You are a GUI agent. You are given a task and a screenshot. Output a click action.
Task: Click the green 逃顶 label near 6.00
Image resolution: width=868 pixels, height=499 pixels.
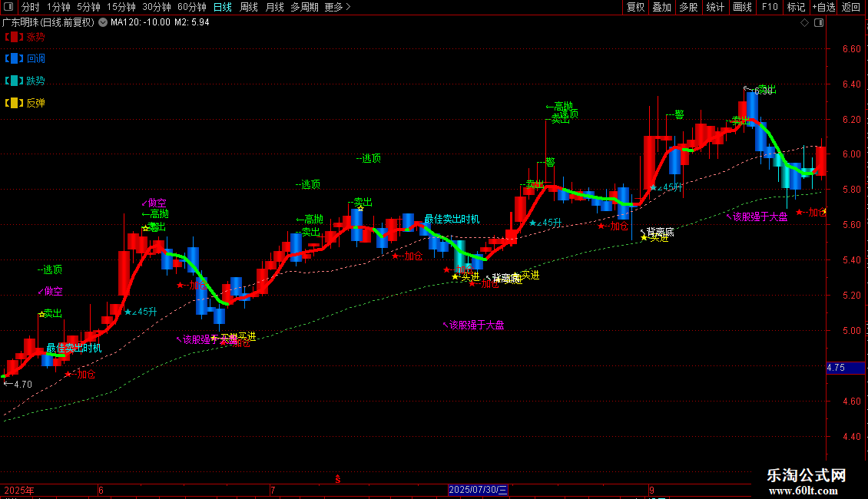tap(369, 159)
